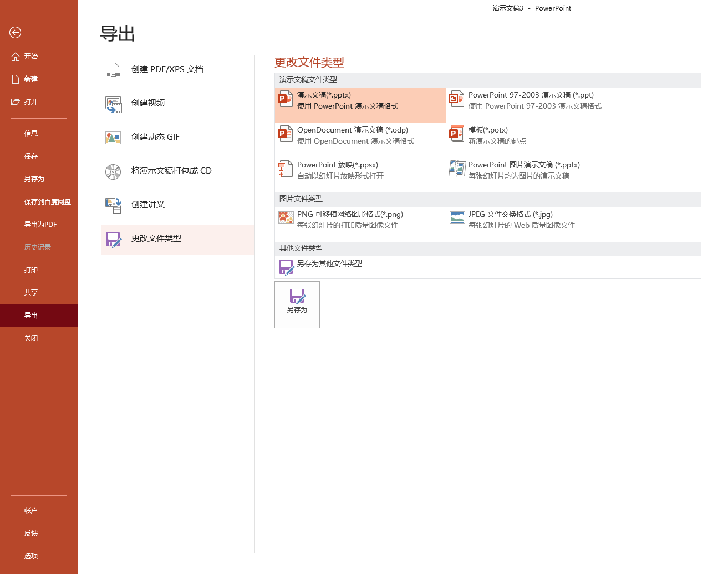Open 打印 in the sidebar
Viewport: 728px width, 574px height.
click(39, 270)
